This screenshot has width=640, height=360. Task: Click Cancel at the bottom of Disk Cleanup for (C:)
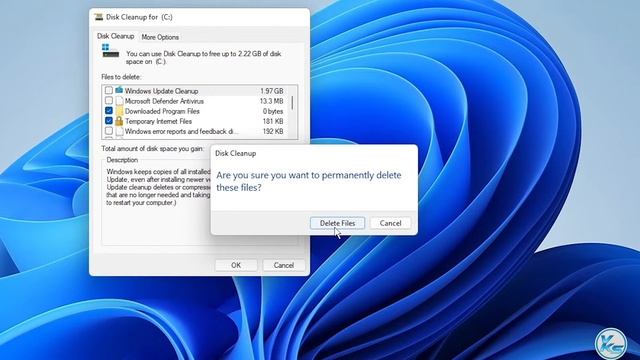[284, 265]
